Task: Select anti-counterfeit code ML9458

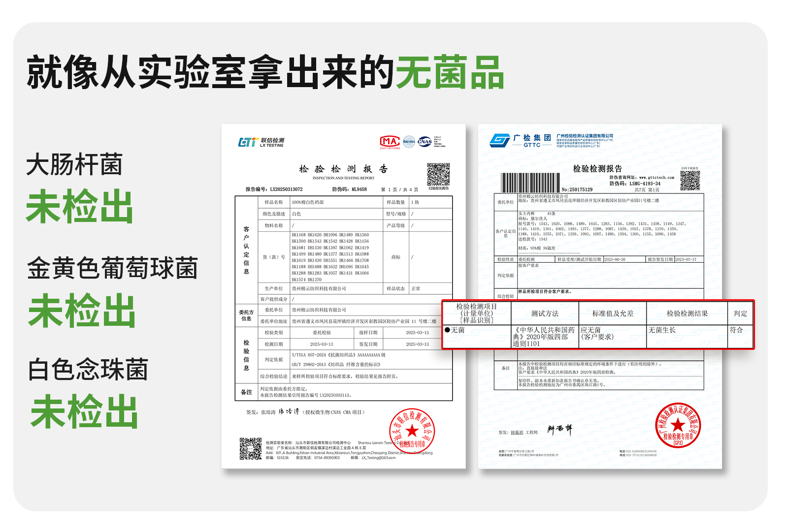Action: (359, 189)
